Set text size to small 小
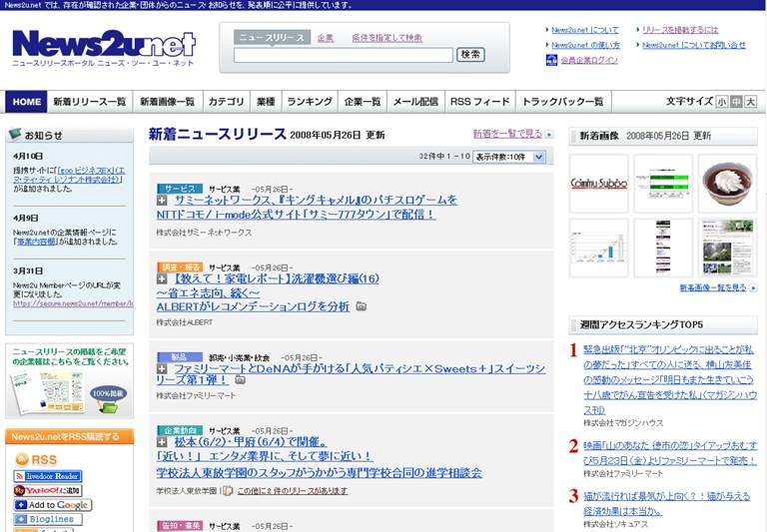This screenshot has height=532, width=767. tap(721, 102)
